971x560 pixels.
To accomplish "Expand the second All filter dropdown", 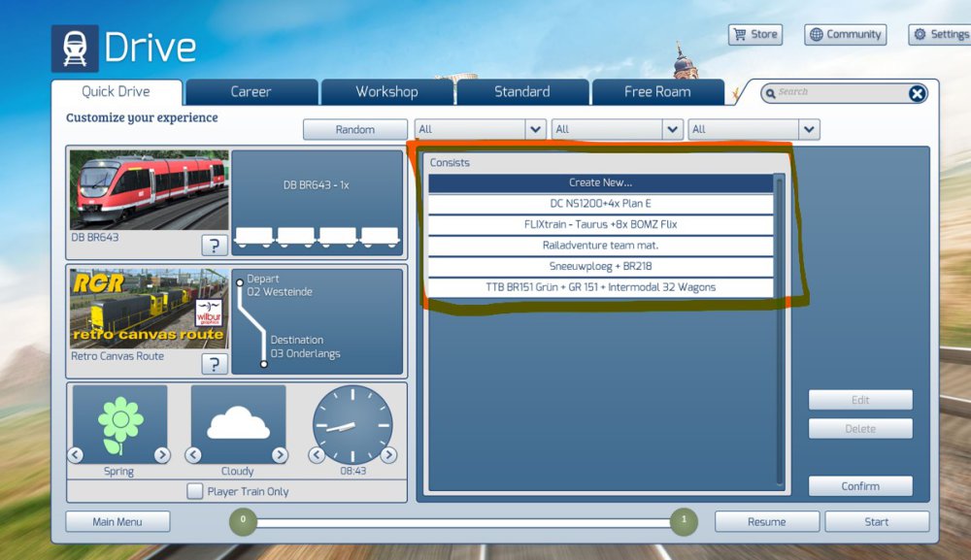I will point(672,129).
